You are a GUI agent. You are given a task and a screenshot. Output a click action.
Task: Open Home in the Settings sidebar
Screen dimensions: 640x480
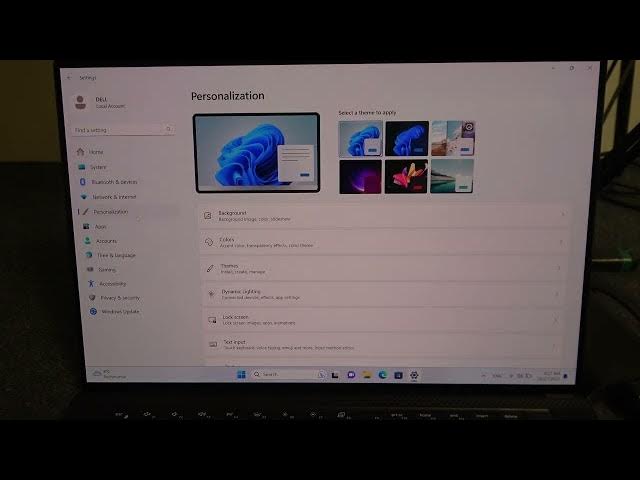click(x=96, y=152)
